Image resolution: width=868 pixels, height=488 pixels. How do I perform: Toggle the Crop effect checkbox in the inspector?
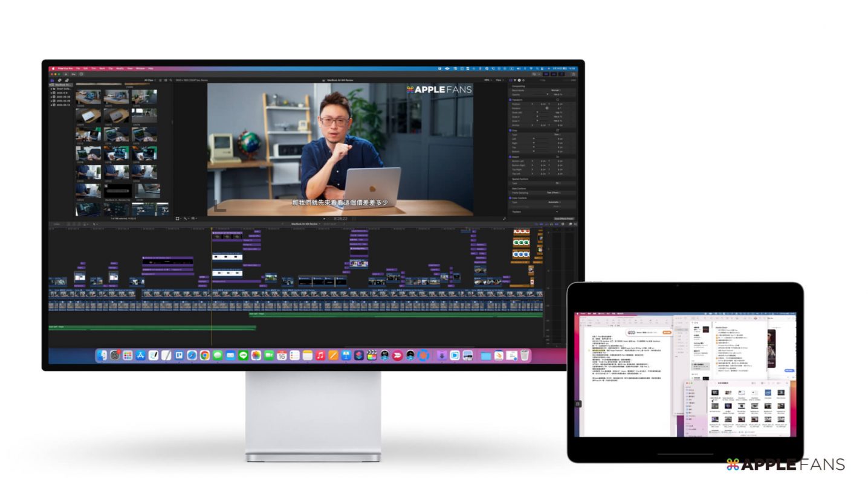(x=511, y=130)
